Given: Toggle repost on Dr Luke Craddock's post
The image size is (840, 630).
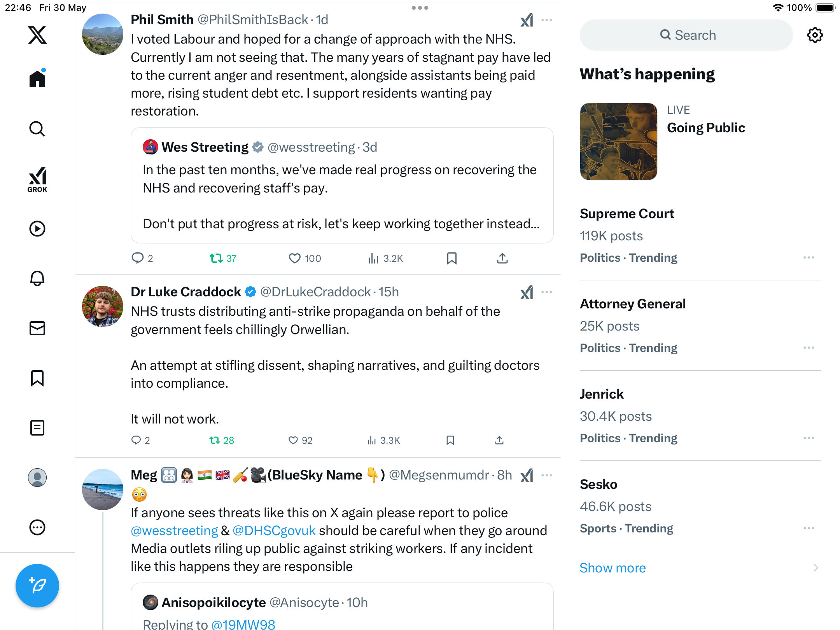Looking at the screenshot, I should [x=222, y=440].
